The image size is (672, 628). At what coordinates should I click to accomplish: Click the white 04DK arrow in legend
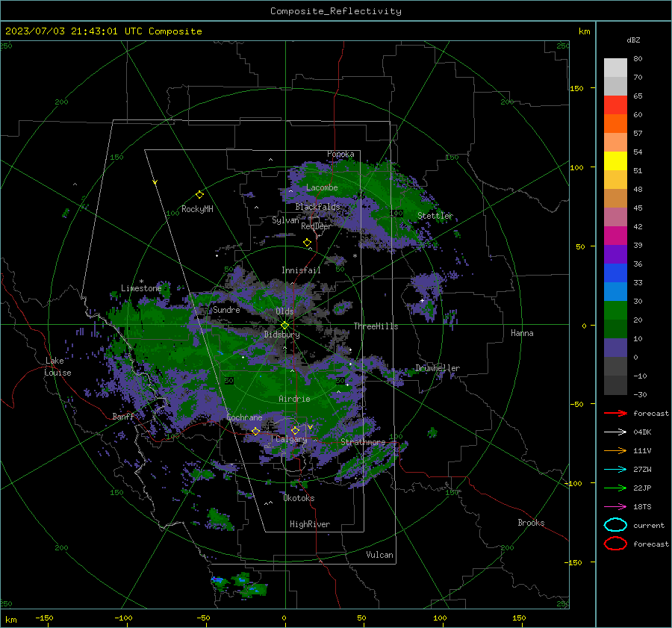pyautogui.click(x=615, y=432)
